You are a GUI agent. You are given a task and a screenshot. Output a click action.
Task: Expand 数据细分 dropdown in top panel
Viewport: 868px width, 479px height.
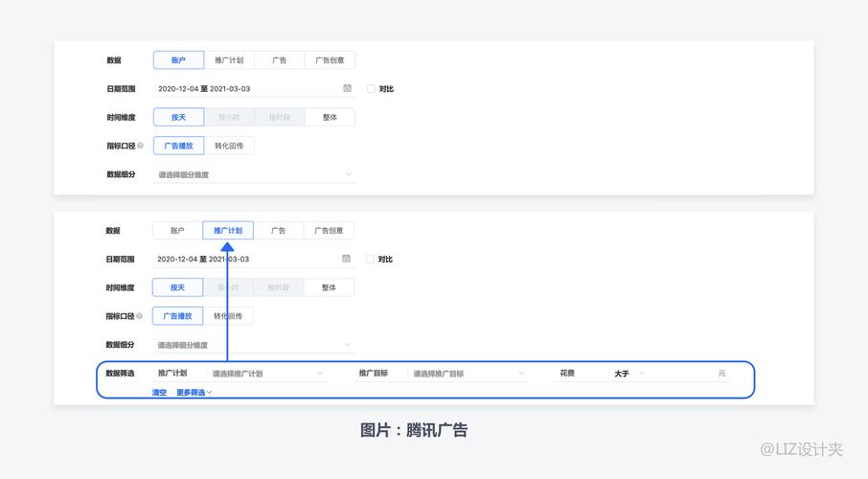[x=254, y=174]
